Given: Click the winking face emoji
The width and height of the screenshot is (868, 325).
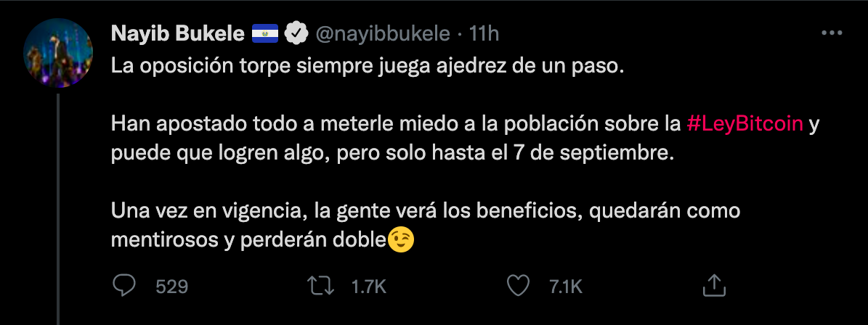Looking at the screenshot, I should click(x=402, y=240).
